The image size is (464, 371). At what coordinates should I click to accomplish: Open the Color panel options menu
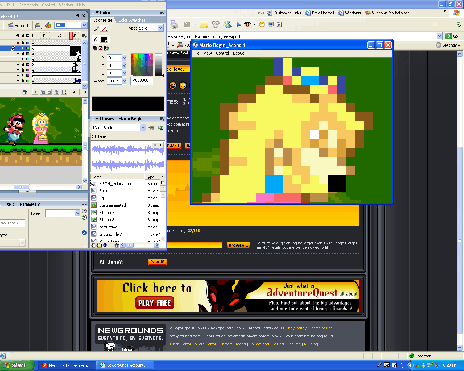point(162,13)
